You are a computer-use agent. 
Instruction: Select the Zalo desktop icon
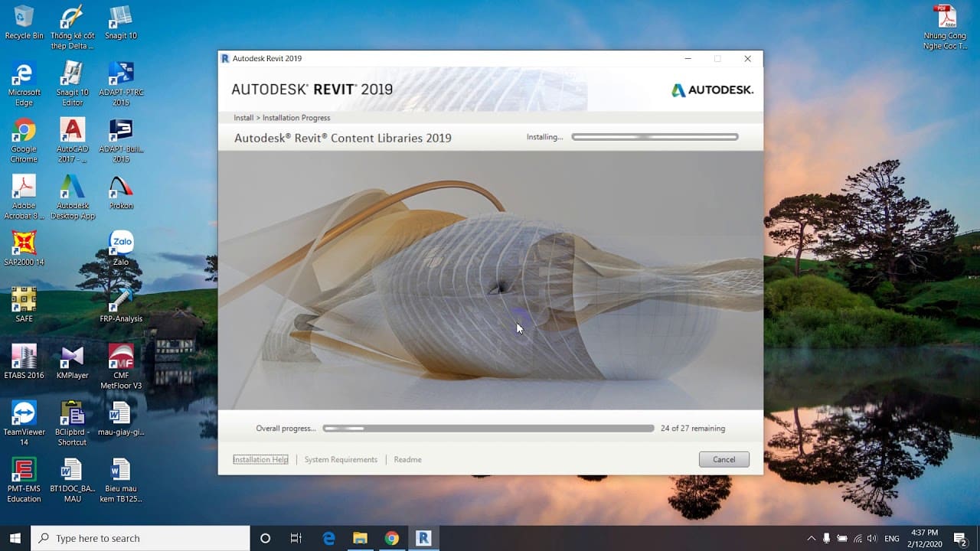(x=121, y=249)
